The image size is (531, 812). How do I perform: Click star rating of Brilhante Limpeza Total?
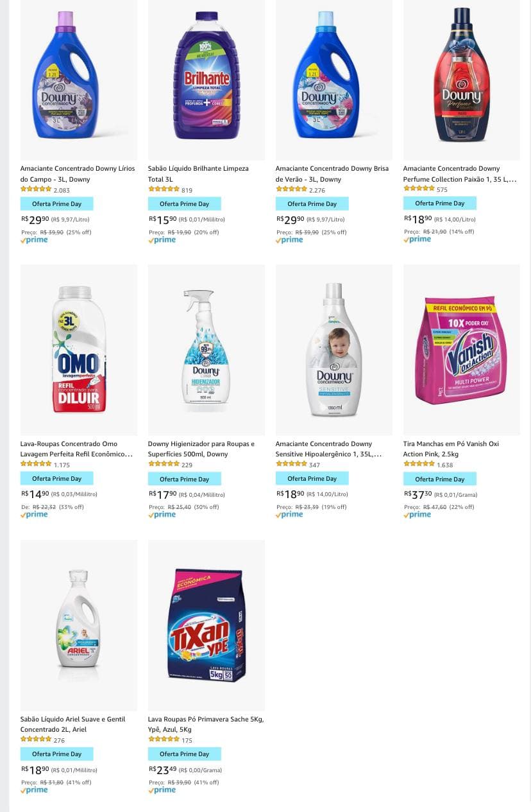coord(164,189)
